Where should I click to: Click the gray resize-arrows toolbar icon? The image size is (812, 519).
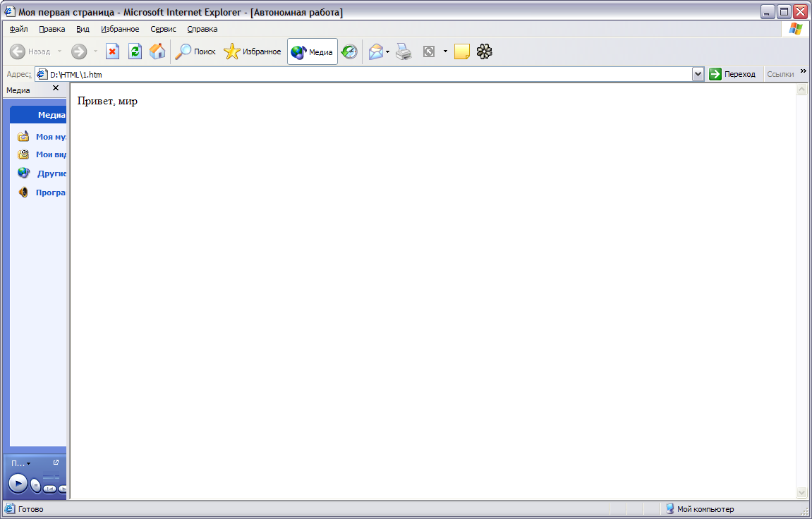click(429, 51)
